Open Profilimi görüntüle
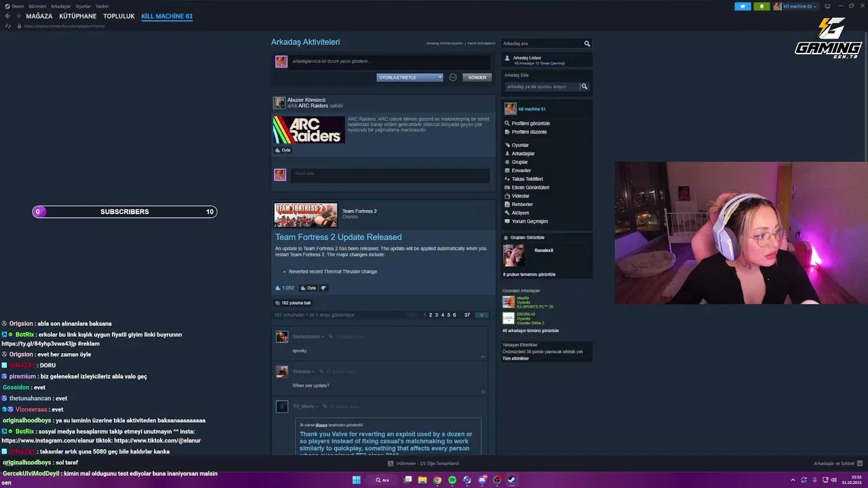Image resolution: width=868 pixels, height=488 pixels. (530, 123)
